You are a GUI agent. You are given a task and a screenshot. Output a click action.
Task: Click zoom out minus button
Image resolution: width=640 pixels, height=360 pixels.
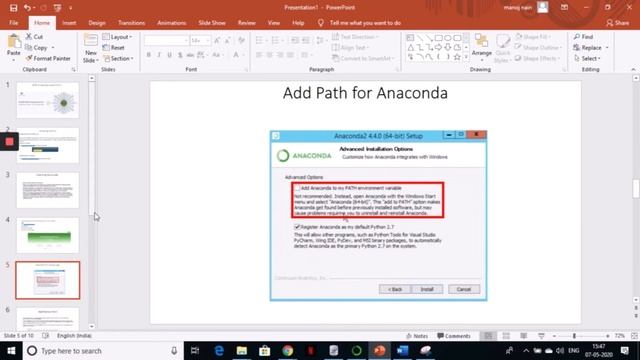(x=554, y=336)
